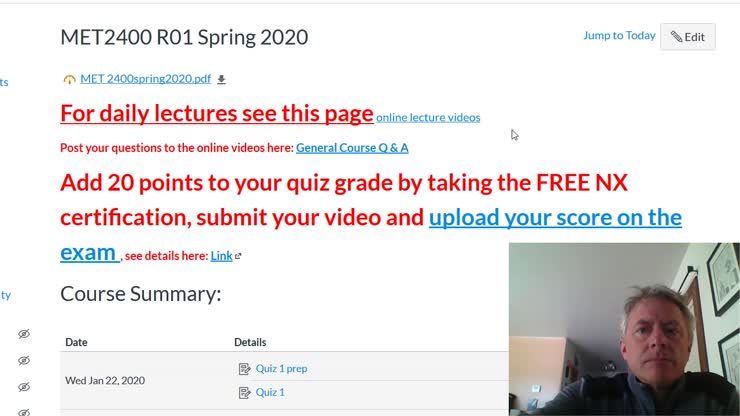This screenshot has height=416, width=740.
Task: Open the Quiz 1 prep assignment
Action: (281, 369)
